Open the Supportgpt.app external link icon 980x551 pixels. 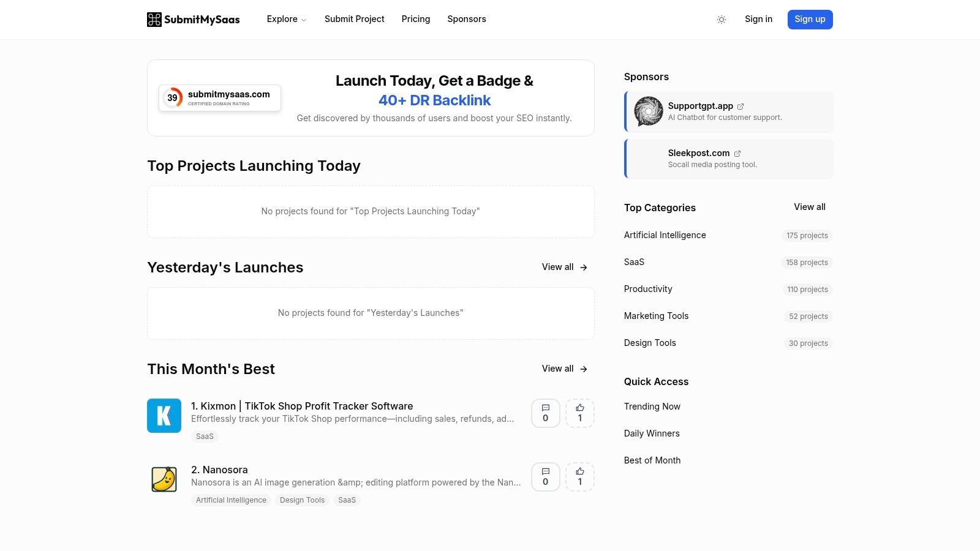click(741, 106)
